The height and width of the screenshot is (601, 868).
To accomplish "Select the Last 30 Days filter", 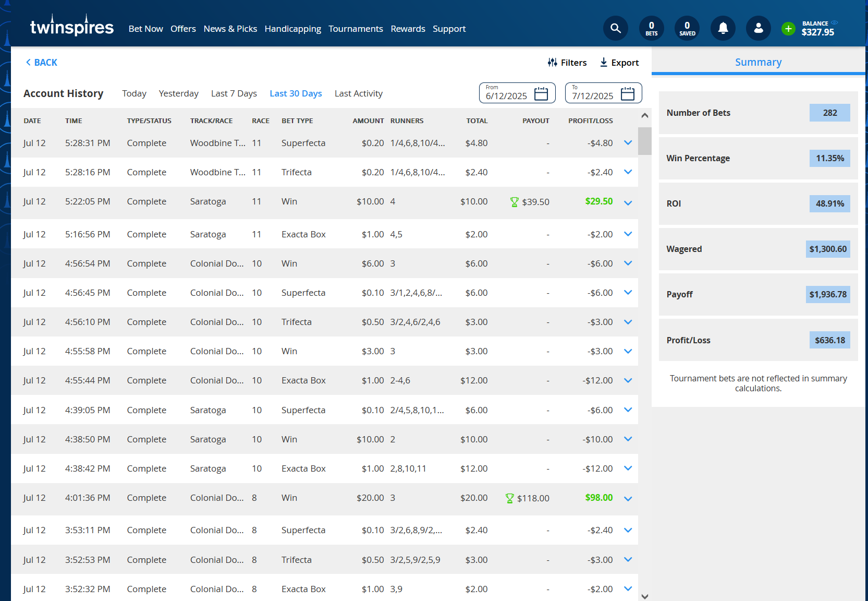I will 296,93.
